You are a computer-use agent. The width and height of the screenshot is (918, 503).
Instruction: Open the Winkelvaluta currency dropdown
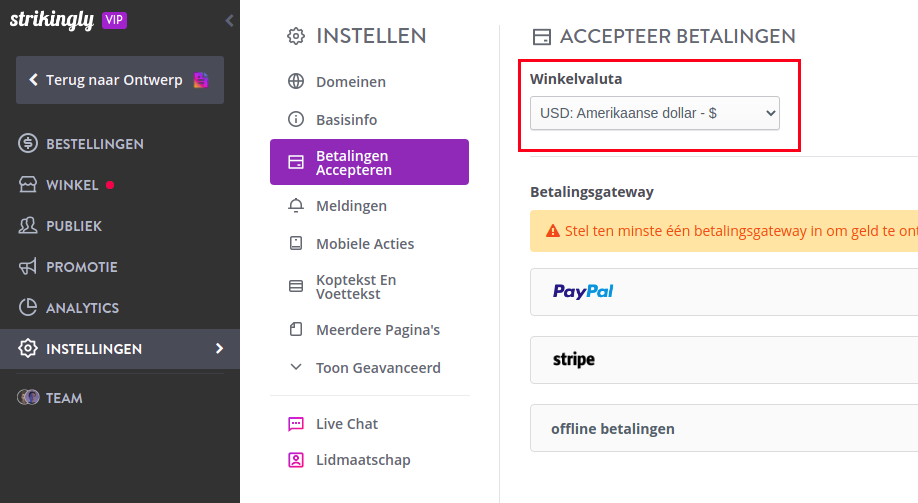655,113
